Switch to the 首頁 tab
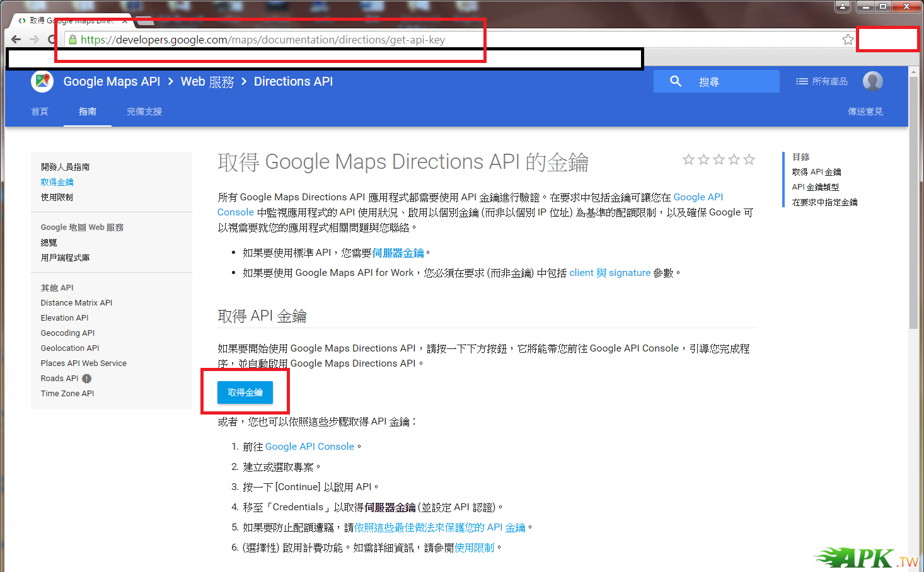Screen dimensions: 924x572 tap(40, 112)
